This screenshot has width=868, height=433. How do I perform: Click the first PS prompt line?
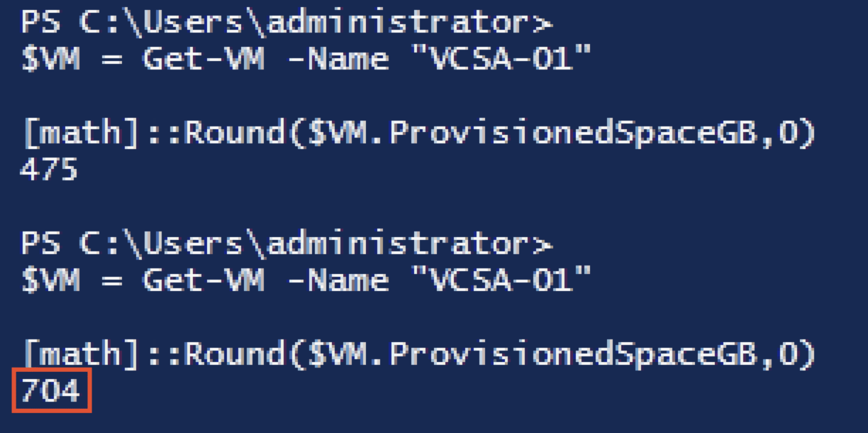pyautogui.click(x=286, y=24)
